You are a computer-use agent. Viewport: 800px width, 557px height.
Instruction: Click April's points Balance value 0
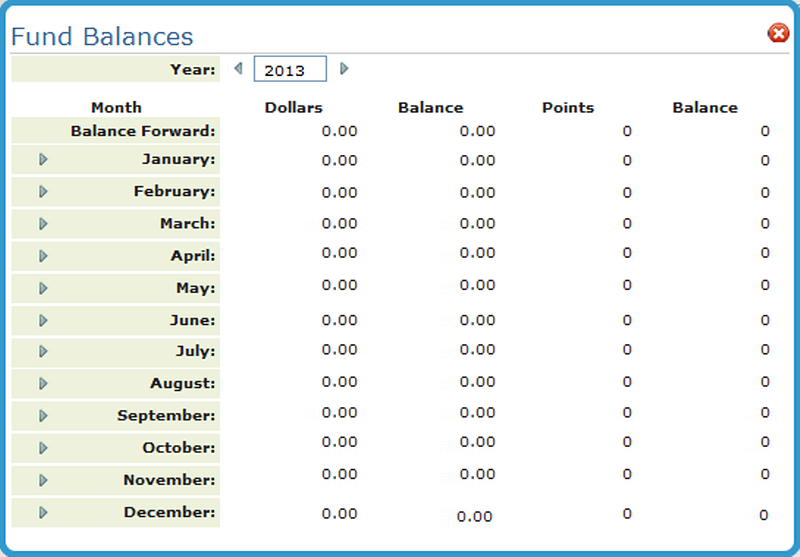(x=765, y=253)
